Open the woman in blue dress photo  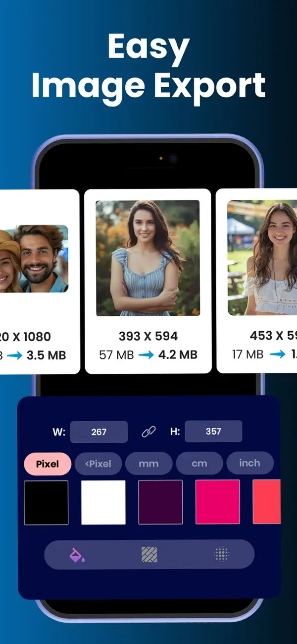click(x=148, y=258)
